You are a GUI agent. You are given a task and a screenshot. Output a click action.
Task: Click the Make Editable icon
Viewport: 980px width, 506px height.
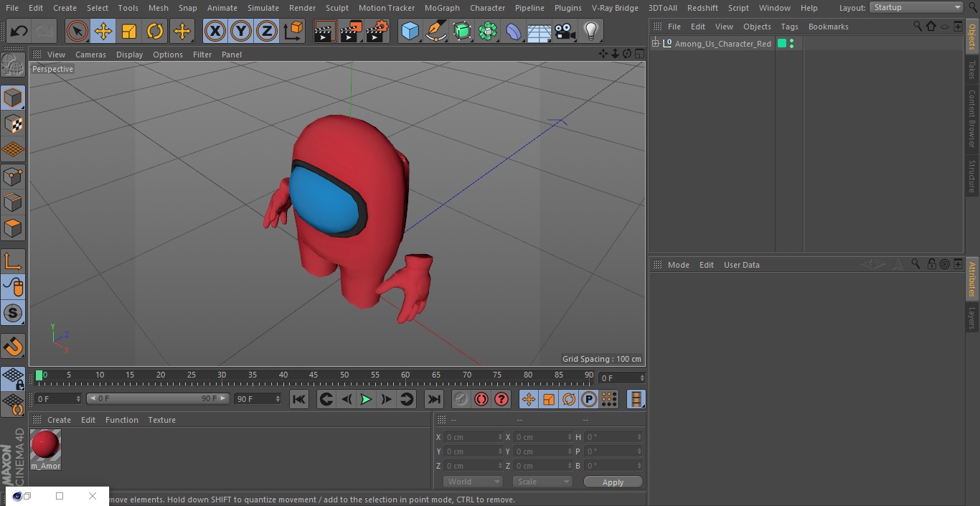tap(13, 65)
